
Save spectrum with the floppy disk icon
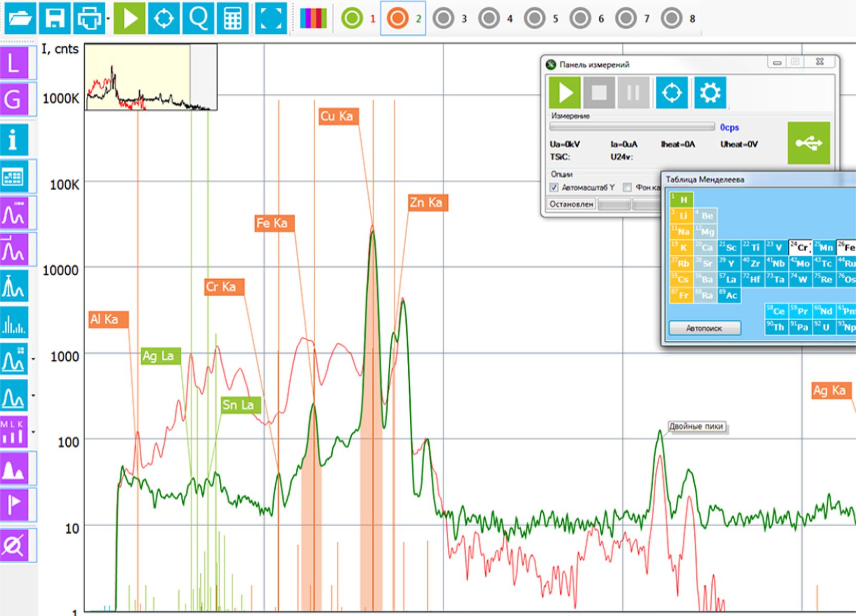coord(55,18)
